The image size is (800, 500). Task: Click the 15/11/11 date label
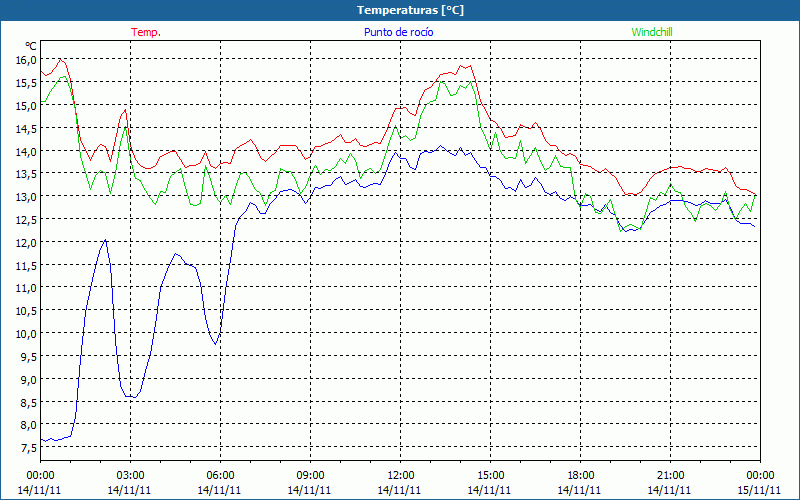[759, 490]
